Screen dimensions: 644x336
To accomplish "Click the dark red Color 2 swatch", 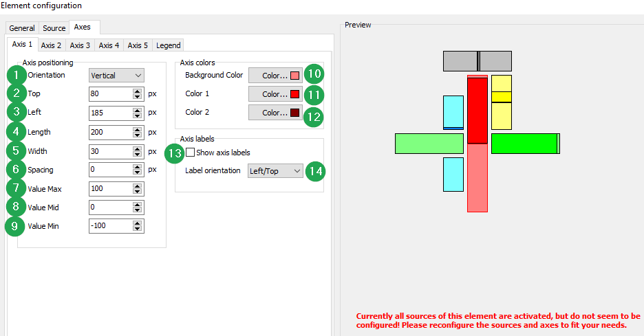I will pyautogui.click(x=294, y=113).
